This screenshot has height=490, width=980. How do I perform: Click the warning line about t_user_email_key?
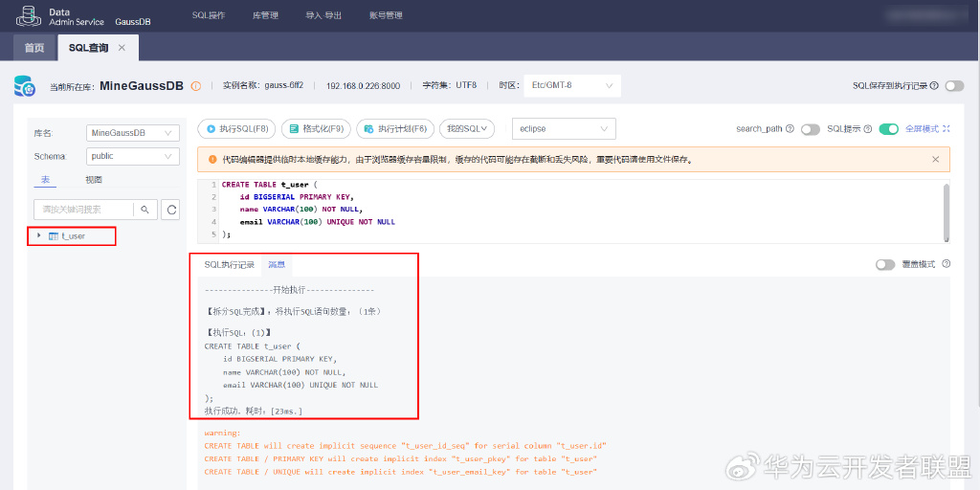pos(401,472)
